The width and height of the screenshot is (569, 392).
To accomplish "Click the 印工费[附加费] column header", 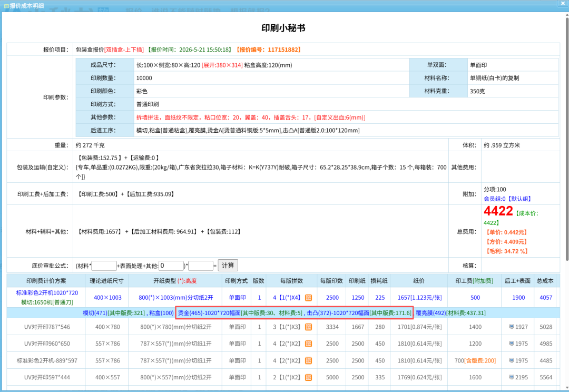I will click(474, 281).
